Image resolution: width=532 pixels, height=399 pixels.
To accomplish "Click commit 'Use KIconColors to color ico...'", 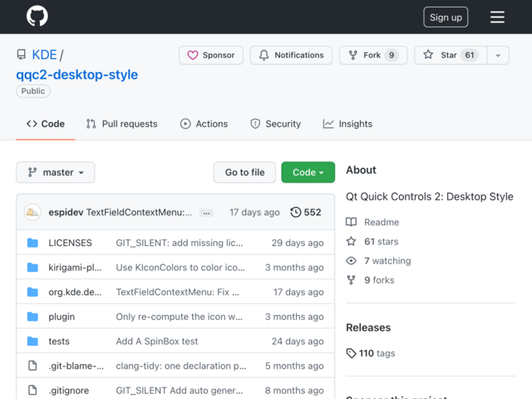I will (180, 268).
